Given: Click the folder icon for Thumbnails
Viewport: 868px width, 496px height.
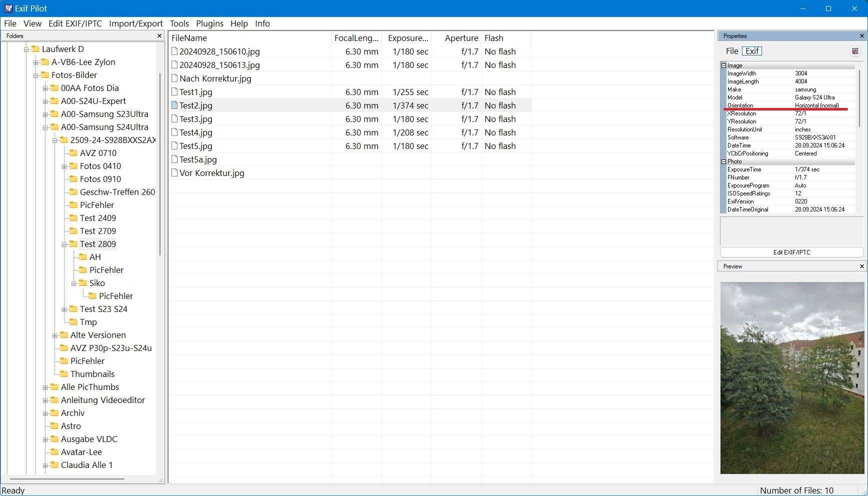Looking at the screenshot, I should (64, 374).
